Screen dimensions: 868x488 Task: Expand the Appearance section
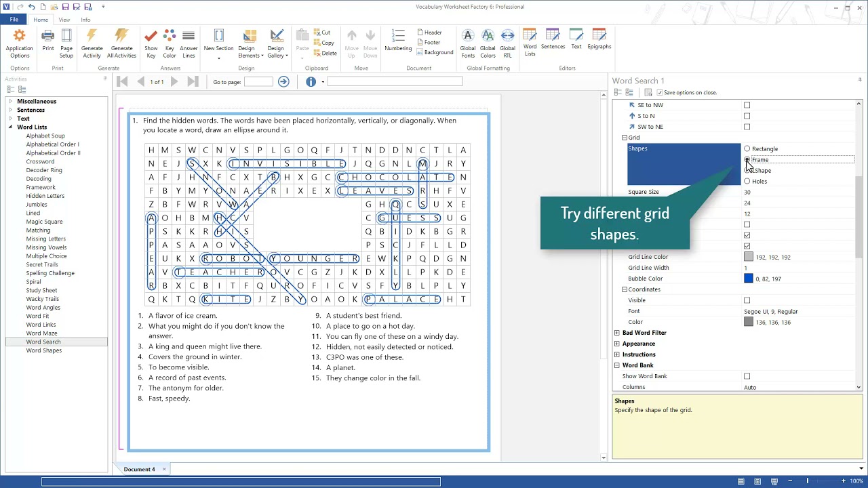(616, 344)
